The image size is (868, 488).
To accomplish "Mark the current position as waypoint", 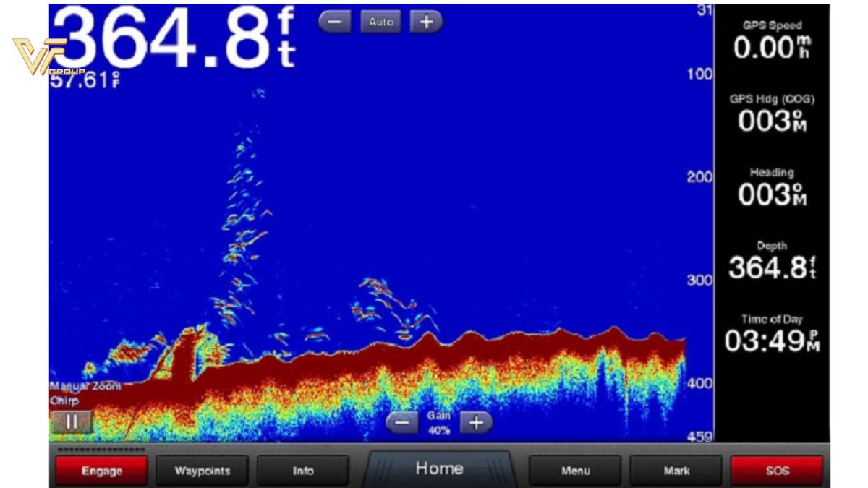I will click(x=676, y=471).
